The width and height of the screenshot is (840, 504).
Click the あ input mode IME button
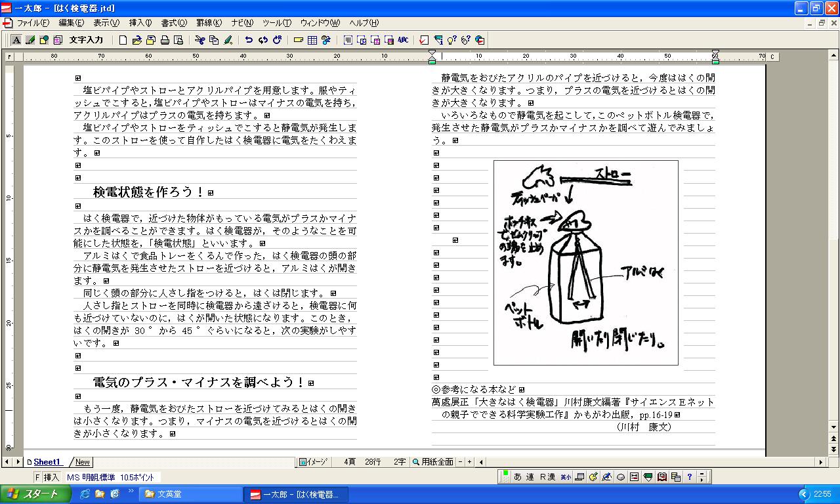pos(518,477)
